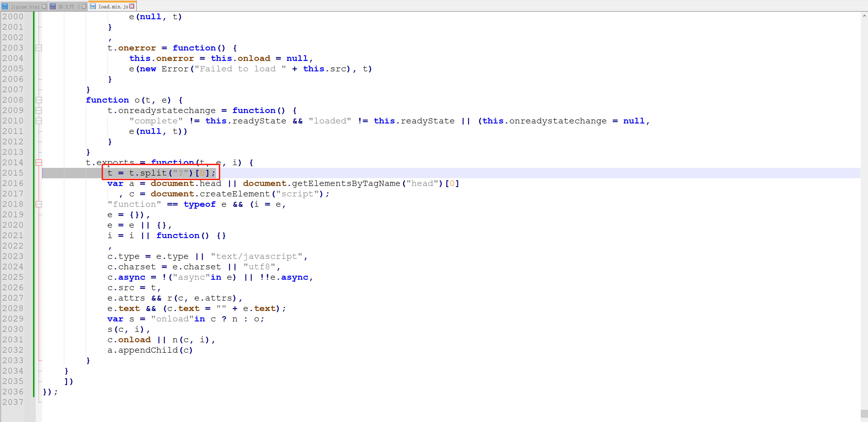Viewport: 868px width, 422px height.
Task: Close the load.min.js tab
Action: 132,6
